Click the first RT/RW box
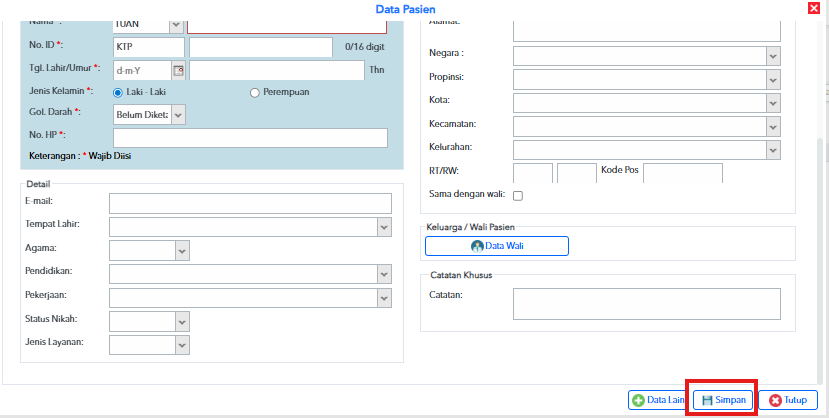Viewport: 829px width, 418px height. [533, 173]
